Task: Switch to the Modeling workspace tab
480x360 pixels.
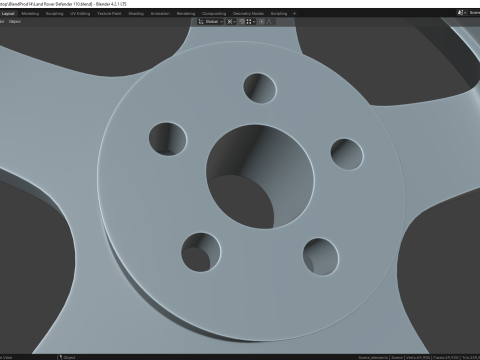Action: coord(30,14)
